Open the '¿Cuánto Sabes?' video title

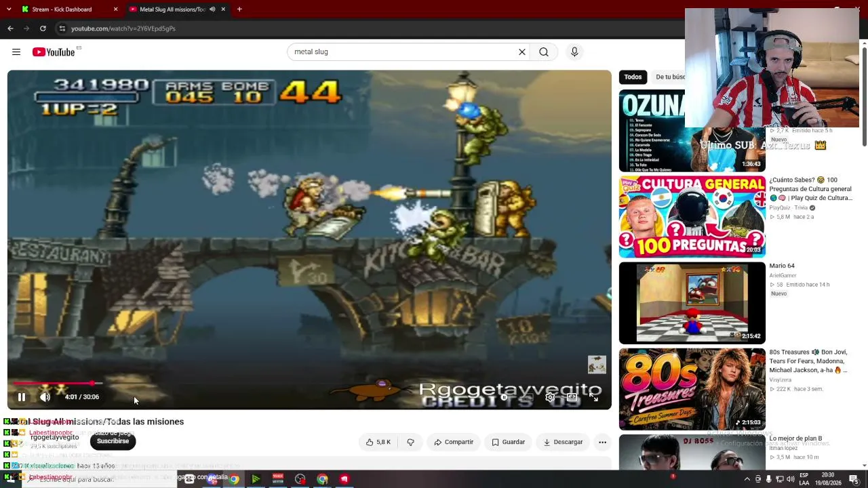(x=810, y=189)
